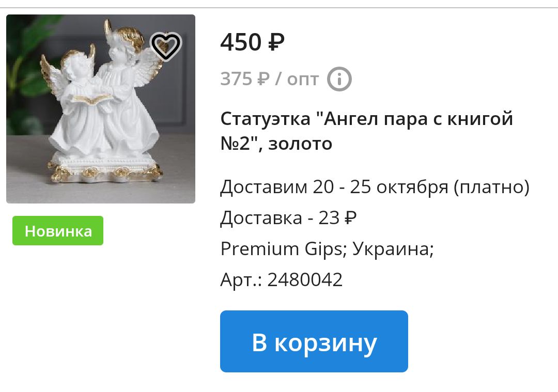Click the green Новинка badge

point(58,230)
